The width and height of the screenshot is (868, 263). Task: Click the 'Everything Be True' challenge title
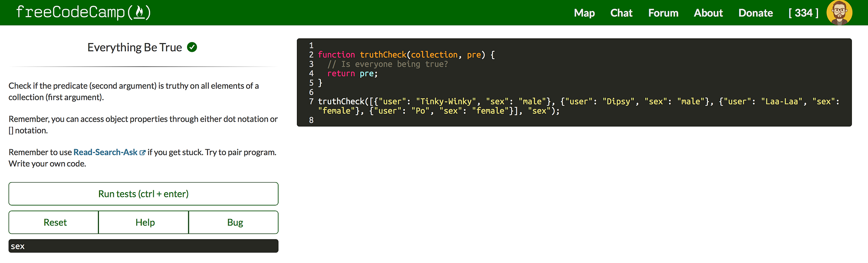135,47
